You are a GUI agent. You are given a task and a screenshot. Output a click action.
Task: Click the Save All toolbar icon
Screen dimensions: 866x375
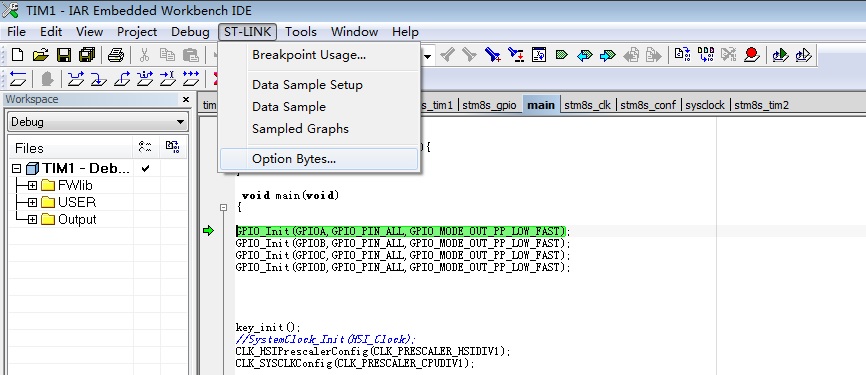click(x=87, y=55)
